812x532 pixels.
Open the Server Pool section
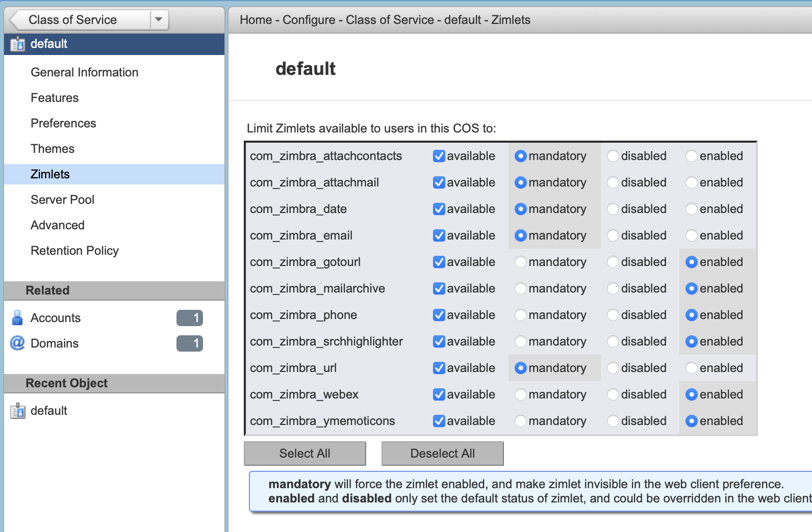(62, 200)
